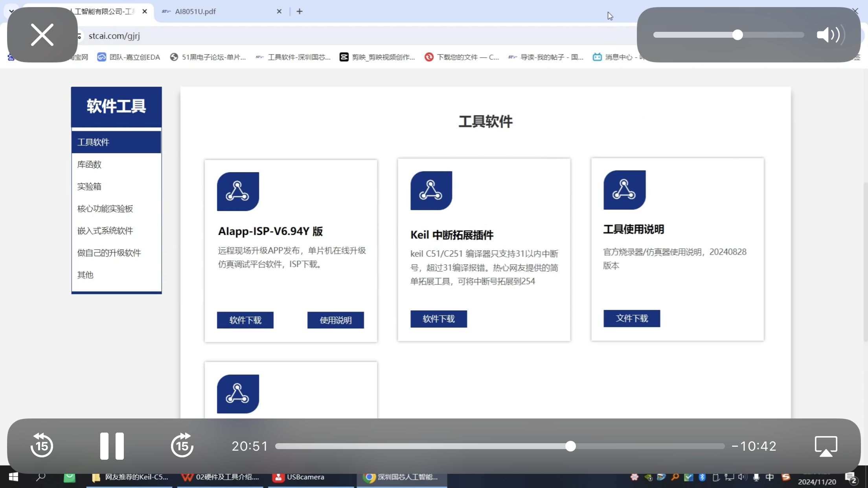This screenshot has height=488, width=868.
Task: Open the green app in taskbar
Action: point(70,477)
